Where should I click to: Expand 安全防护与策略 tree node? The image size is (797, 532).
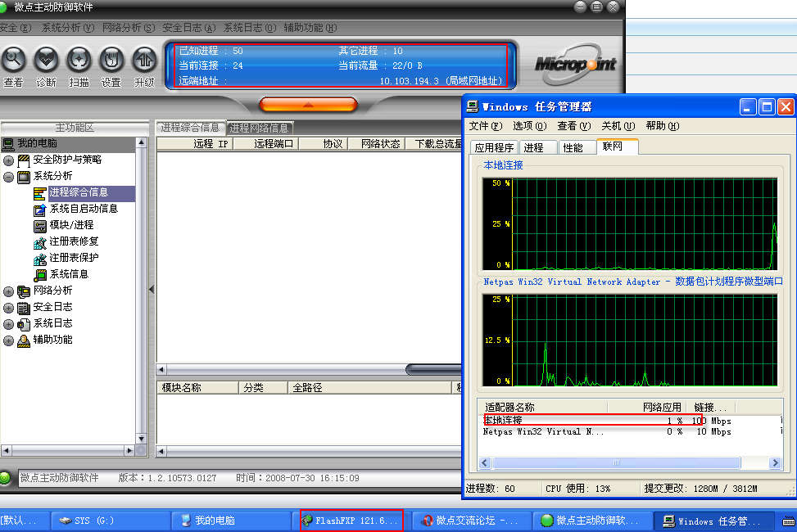[8, 160]
